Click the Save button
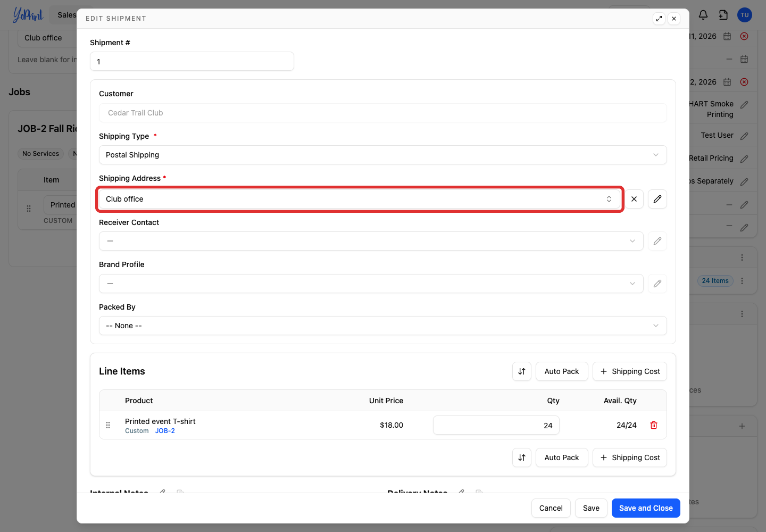Screen dimensions: 766x532 (x=591, y=508)
